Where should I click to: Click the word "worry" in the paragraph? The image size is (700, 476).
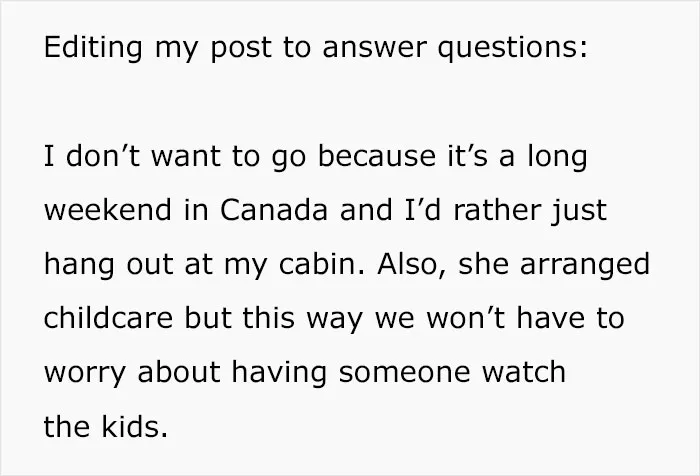coord(85,374)
